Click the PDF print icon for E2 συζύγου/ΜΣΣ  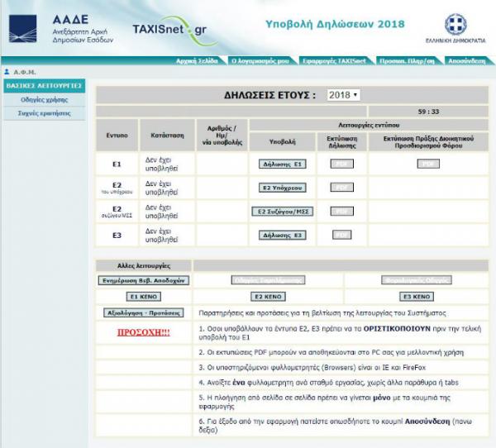(x=341, y=212)
